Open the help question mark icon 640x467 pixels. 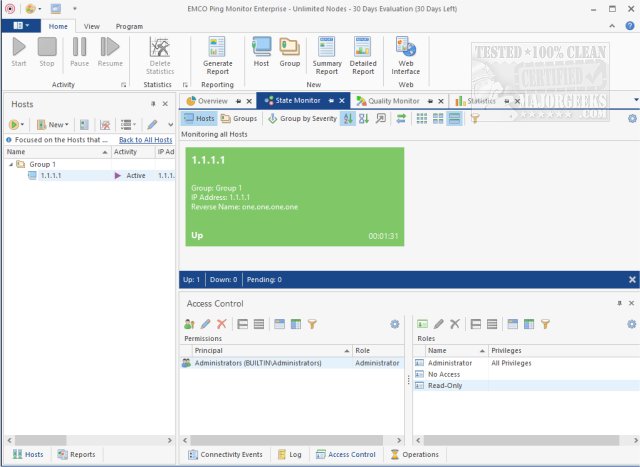pos(630,26)
